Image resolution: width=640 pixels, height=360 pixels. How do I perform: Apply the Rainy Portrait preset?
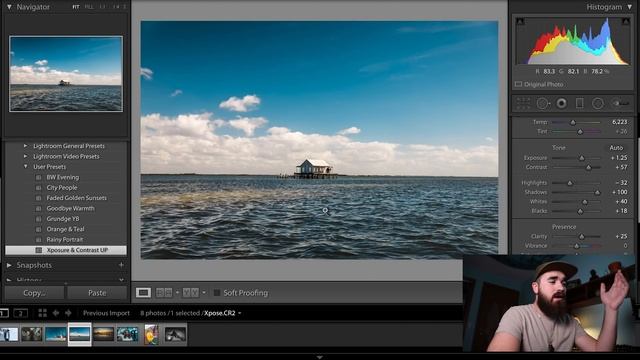(x=64, y=240)
